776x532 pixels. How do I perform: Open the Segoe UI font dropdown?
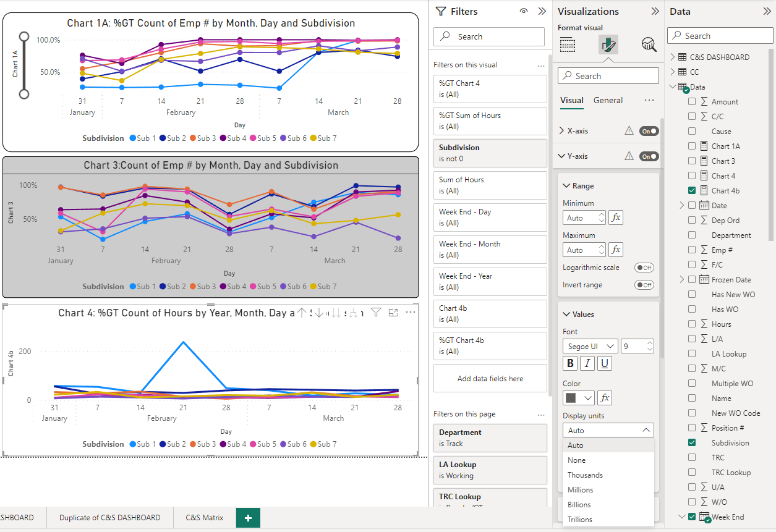coord(590,346)
